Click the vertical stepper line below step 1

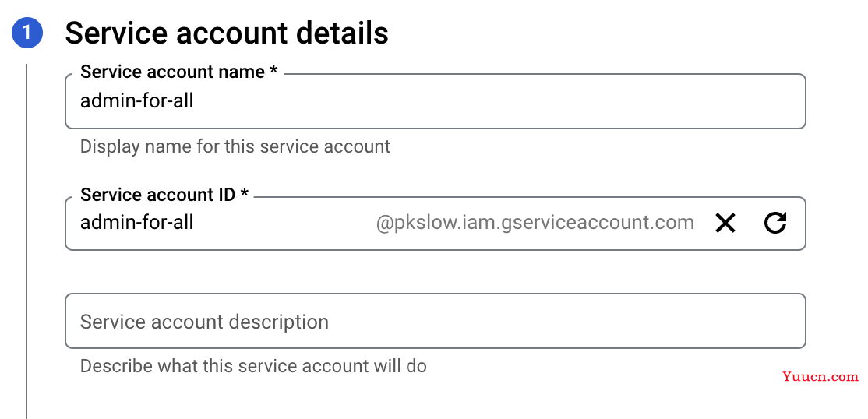pyautogui.click(x=26, y=241)
